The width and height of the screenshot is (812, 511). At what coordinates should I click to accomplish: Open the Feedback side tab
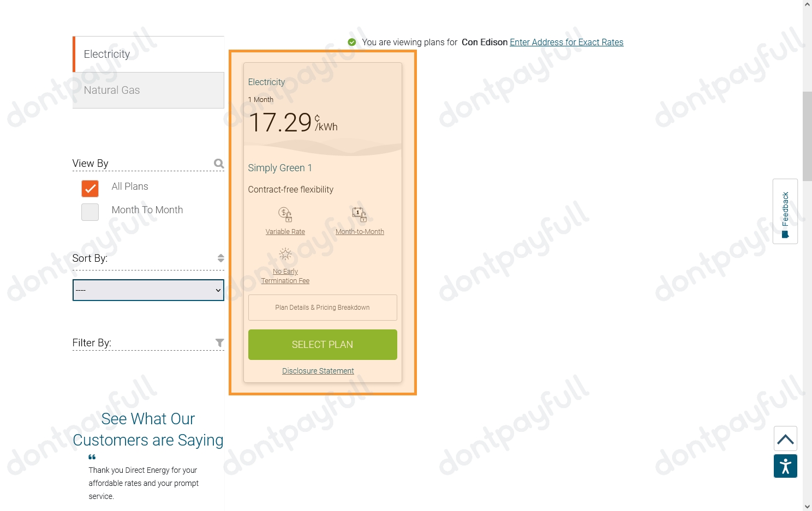point(785,211)
